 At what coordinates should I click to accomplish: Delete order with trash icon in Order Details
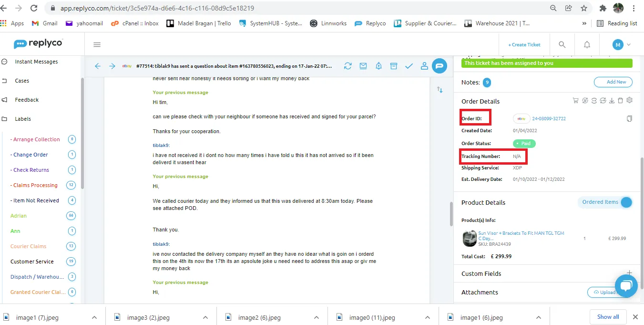click(620, 101)
